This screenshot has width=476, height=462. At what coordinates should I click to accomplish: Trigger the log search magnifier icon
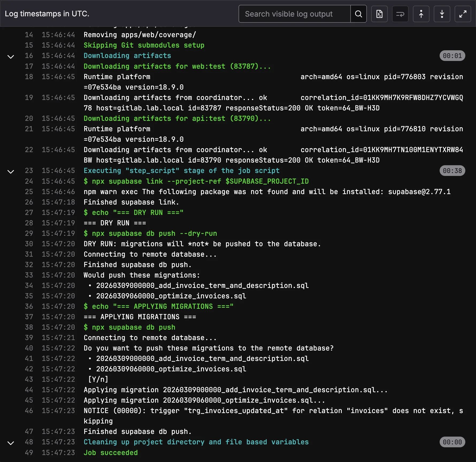click(x=358, y=14)
